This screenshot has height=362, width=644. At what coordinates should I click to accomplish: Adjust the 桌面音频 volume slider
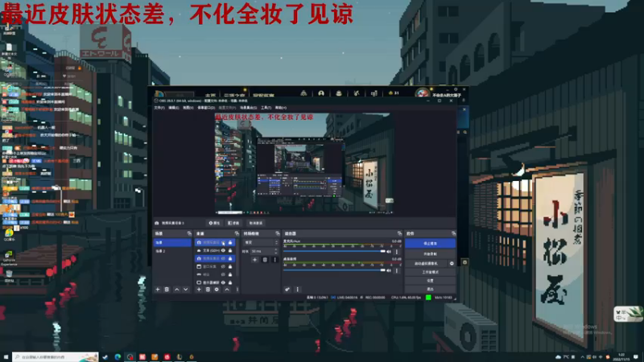click(x=334, y=270)
